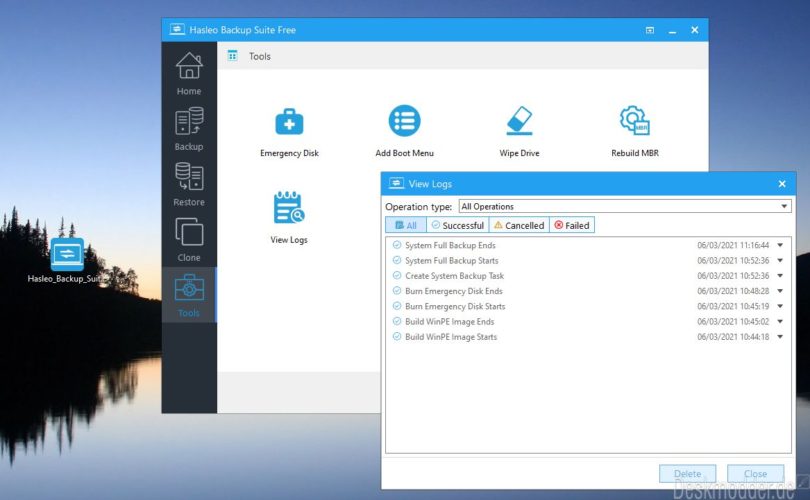Select the Clone sidebar icon
This screenshot has height=500, width=810.
coord(189,240)
